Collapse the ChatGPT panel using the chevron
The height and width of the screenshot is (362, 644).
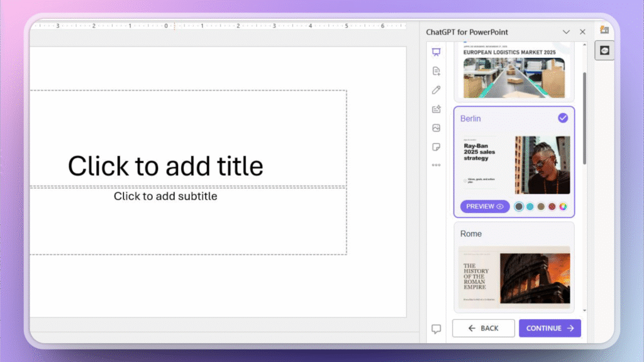point(566,31)
